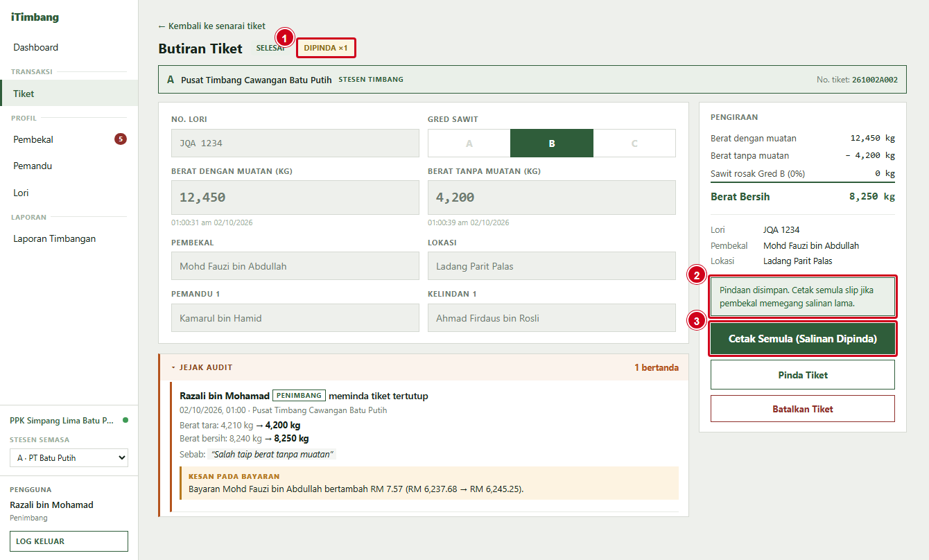Click the green online status dot beside PPK Simpang Lima
929x560 pixels.
click(125, 420)
